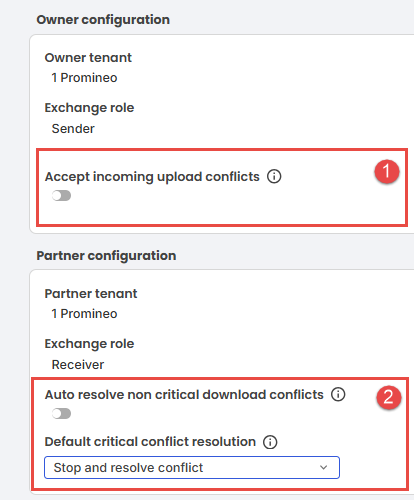Click Owner tenant value 1 Promineo
414x500 pixels.
(84, 78)
